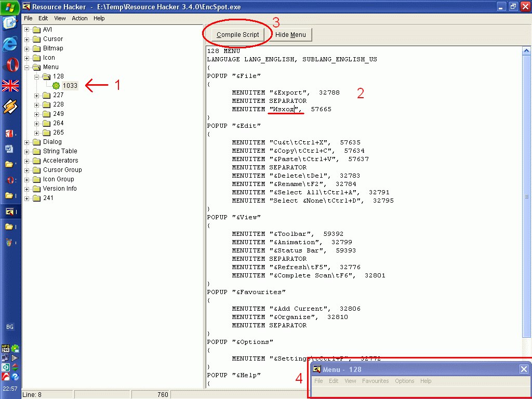Select the 265 tree item
Viewport: 532px width, 399px height.
tap(58, 132)
